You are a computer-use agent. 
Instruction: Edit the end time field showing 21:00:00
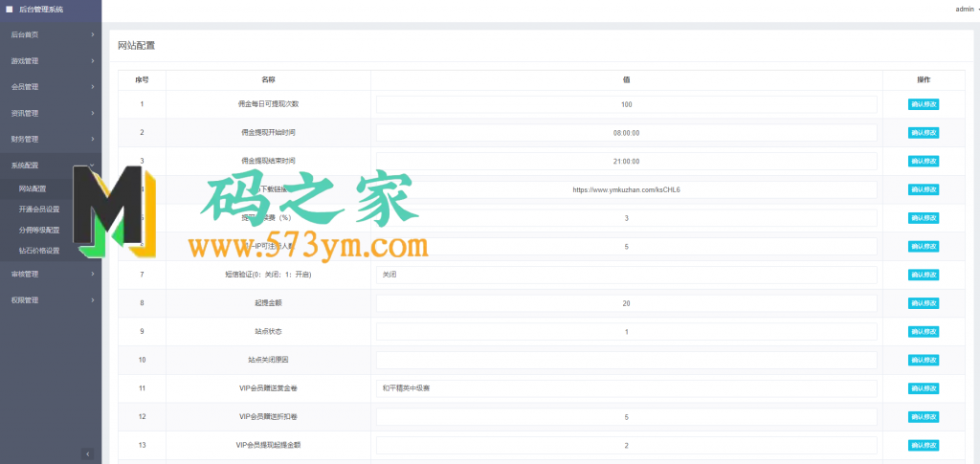click(626, 161)
